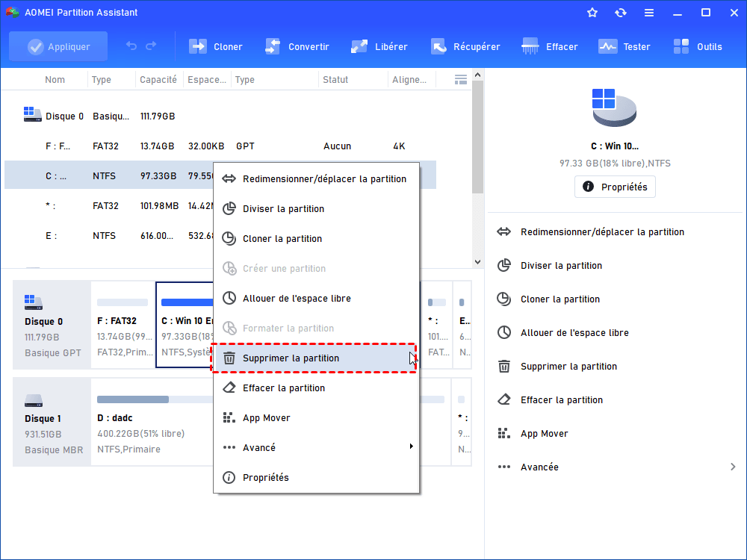Image resolution: width=747 pixels, height=560 pixels.
Task: Click the star favorite icon in title bar
Action: pyautogui.click(x=592, y=13)
